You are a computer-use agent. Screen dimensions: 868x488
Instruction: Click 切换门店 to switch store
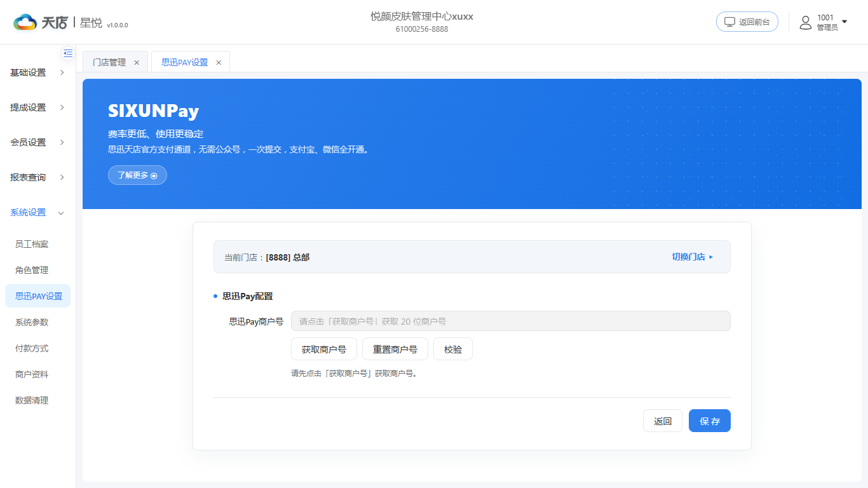(693, 257)
